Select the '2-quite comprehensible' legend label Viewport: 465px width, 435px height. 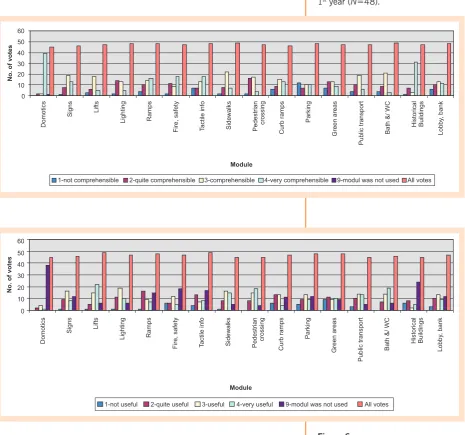162,180
